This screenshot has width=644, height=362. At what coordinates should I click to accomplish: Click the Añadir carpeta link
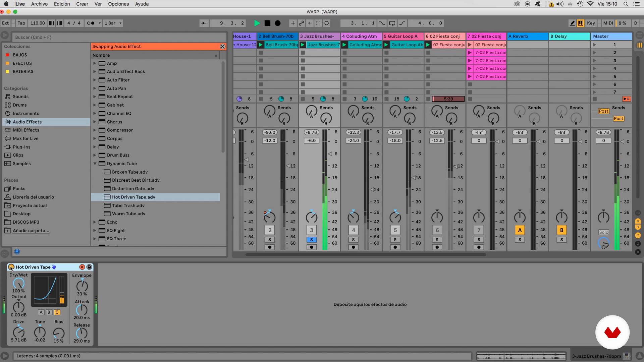pyautogui.click(x=31, y=231)
